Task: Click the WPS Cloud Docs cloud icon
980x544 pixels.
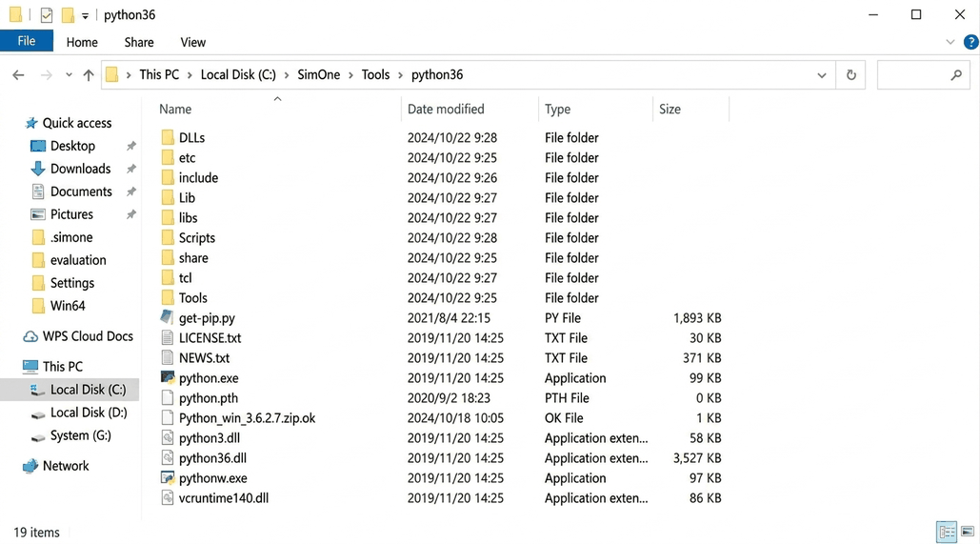Action: (30, 336)
